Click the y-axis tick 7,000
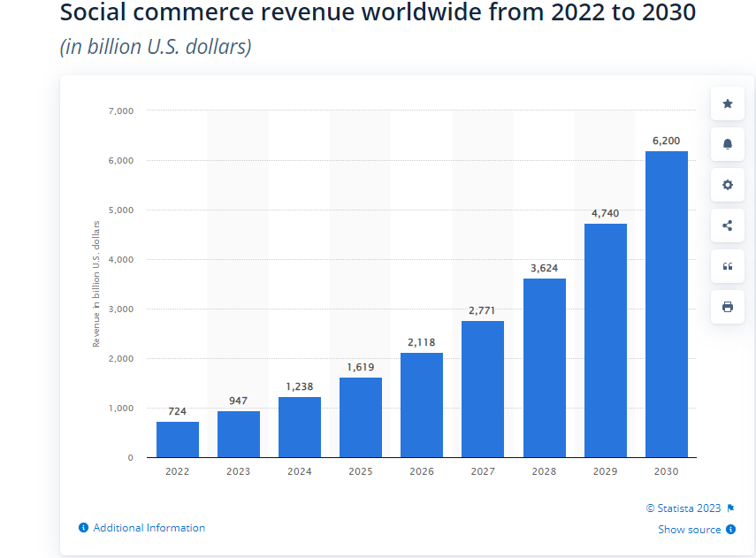Viewport: 756px width, 558px height. coord(121,111)
